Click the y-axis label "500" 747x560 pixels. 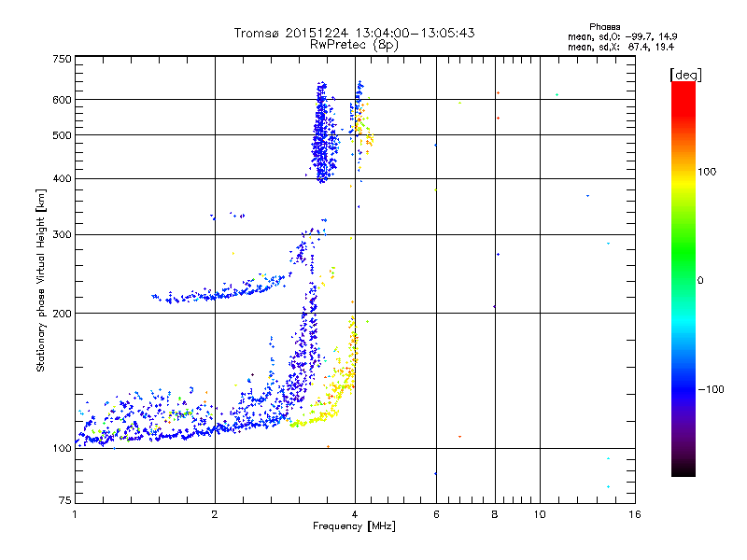tap(62, 135)
